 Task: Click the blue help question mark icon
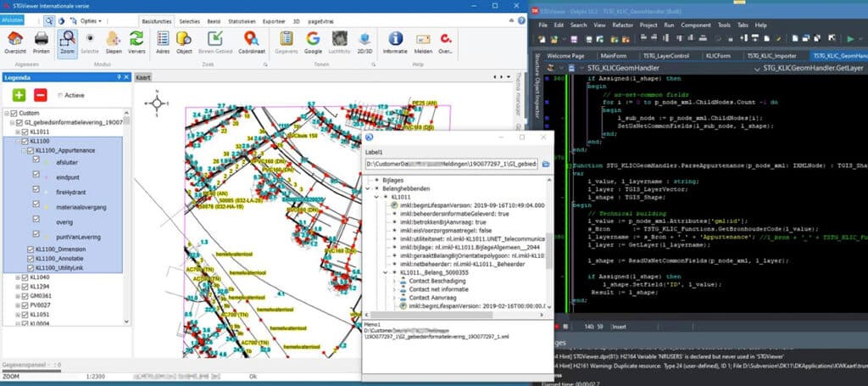point(521,20)
